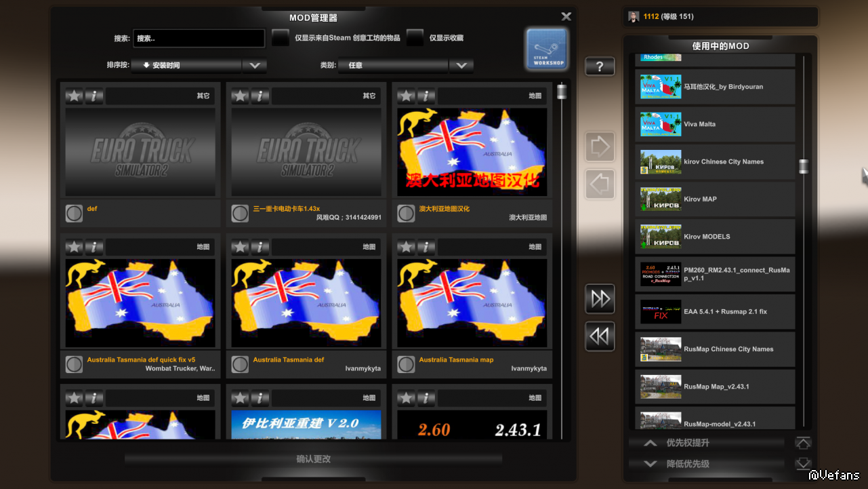
Task: Move mod to top priority icon
Action: pyautogui.click(x=803, y=444)
